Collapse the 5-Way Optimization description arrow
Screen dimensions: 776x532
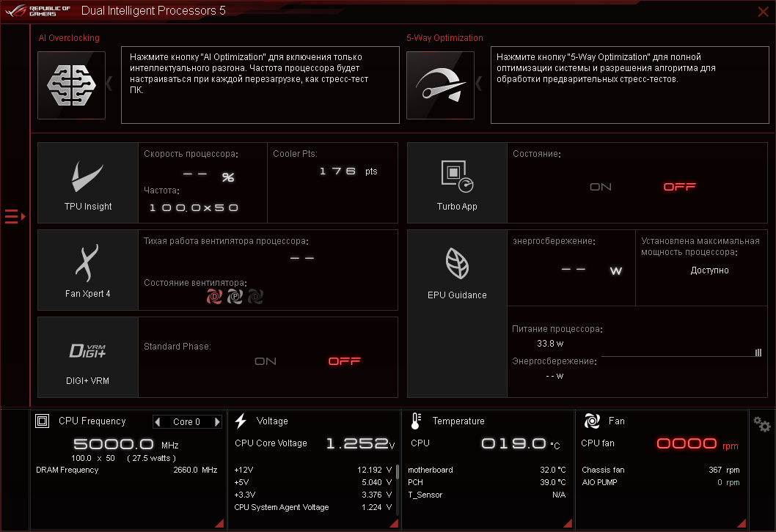click(478, 84)
